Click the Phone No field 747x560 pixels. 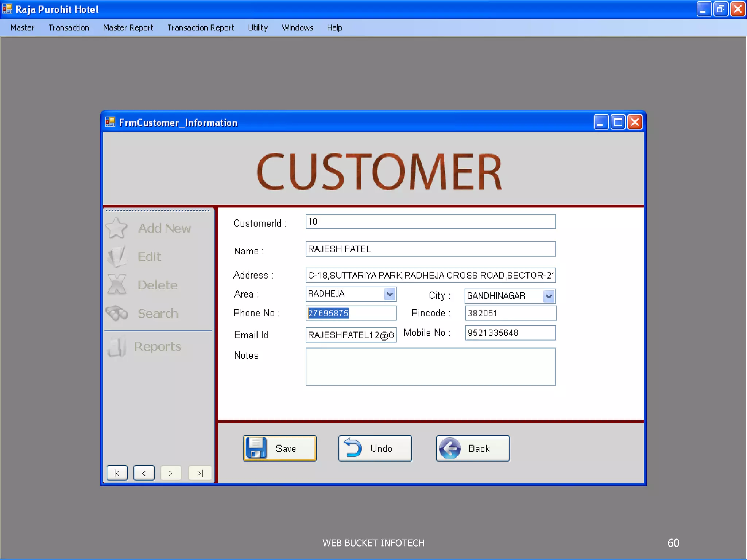pos(351,313)
